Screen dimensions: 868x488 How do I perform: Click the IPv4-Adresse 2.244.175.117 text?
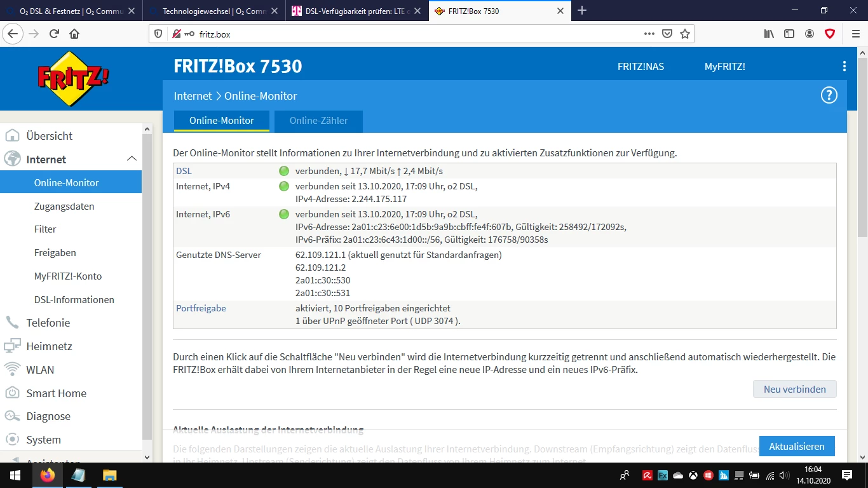point(351,199)
